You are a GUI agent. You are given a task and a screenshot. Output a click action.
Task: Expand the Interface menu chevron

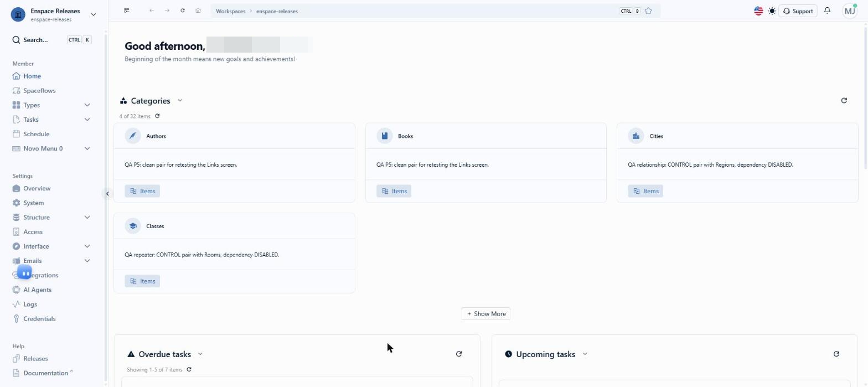click(87, 246)
